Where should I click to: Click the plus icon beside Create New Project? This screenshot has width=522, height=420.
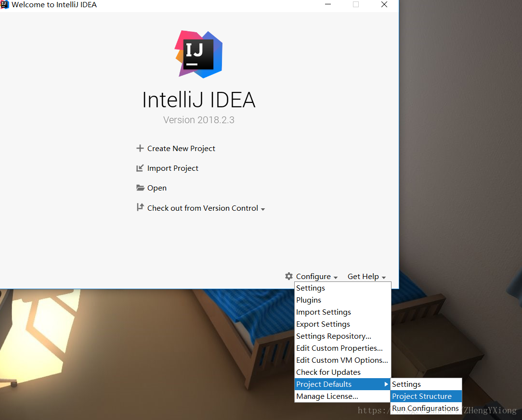pyautogui.click(x=140, y=148)
